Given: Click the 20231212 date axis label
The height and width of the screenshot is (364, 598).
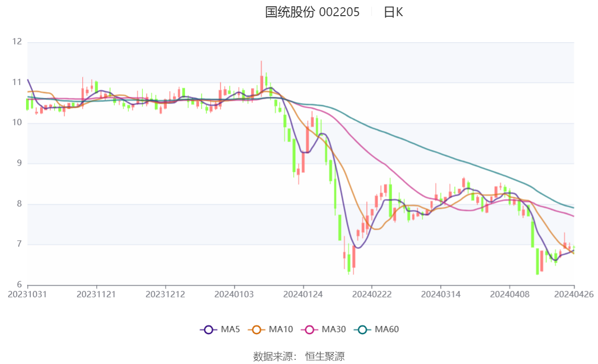Looking at the screenshot, I should click(x=165, y=295).
